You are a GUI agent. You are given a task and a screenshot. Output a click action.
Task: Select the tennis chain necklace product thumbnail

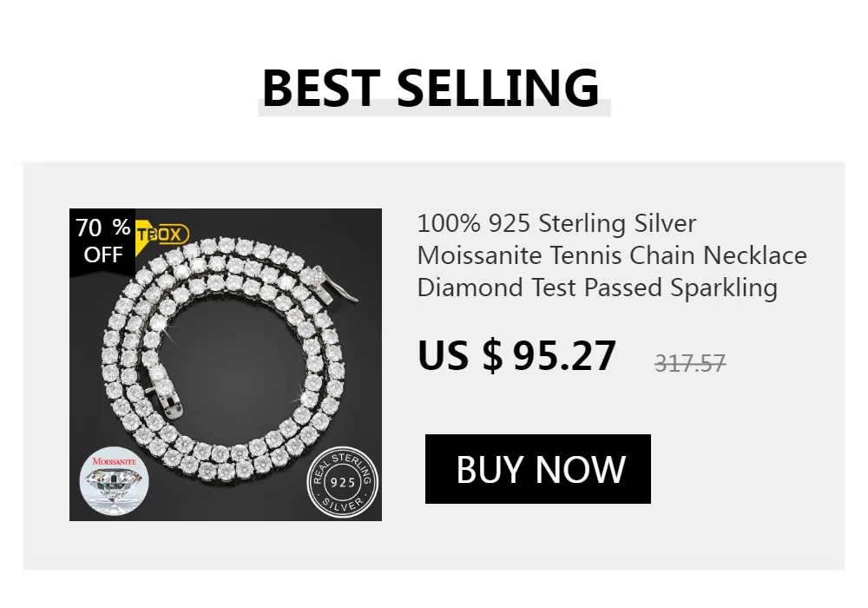[226, 364]
